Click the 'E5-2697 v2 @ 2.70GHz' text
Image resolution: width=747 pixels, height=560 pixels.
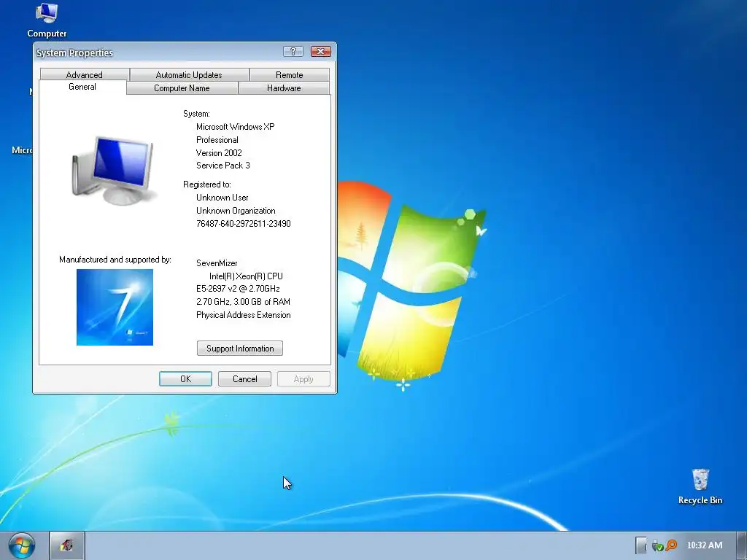238,289
